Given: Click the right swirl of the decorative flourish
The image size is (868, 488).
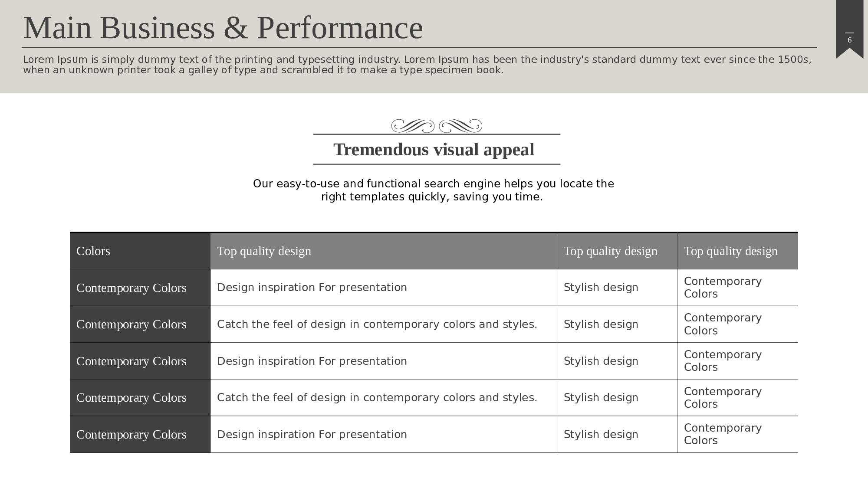Looking at the screenshot, I should coord(460,126).
